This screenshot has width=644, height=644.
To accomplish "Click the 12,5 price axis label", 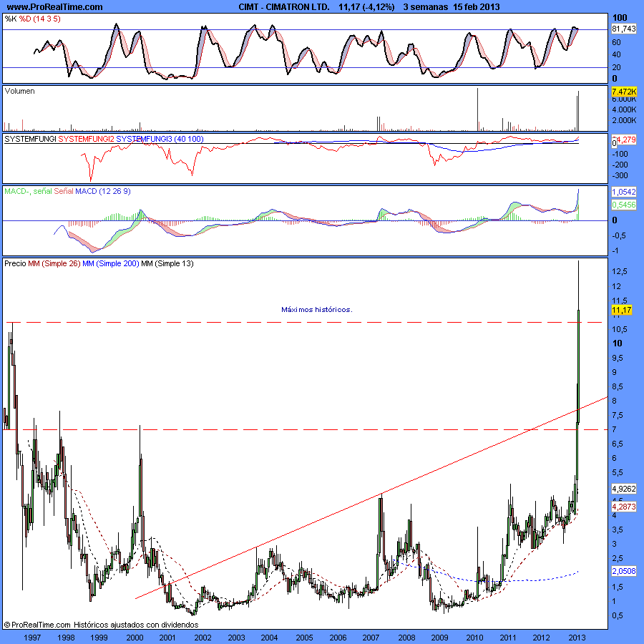I will click(x=620, y=271).
